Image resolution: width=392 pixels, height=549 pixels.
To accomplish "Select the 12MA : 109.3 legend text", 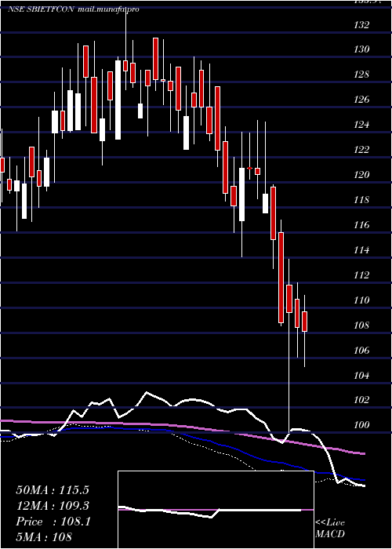I will (53, 506).
